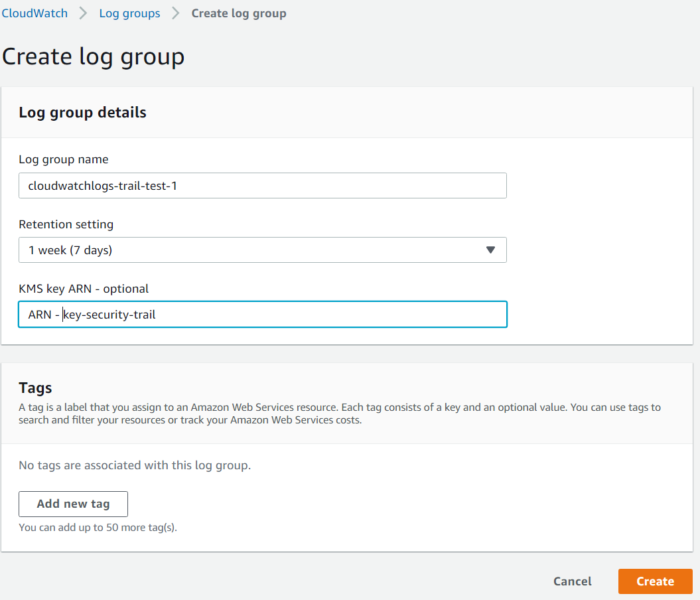This screenshot has width=700, height=600.
Task: Click the 'No tags are associated' message
Action: (135, 465)
